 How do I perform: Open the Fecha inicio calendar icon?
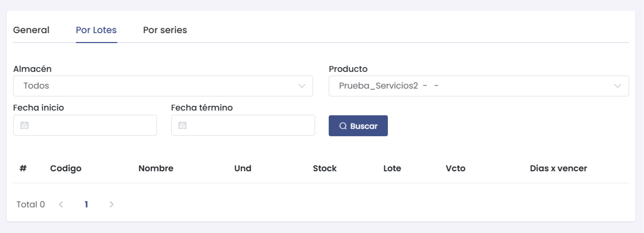click(24, 125)
